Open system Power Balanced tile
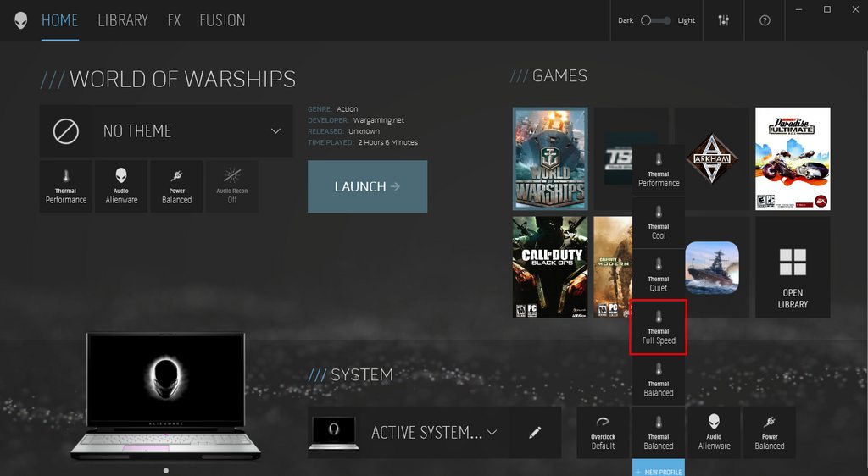Image resolution: width=868 pixels, height=476 pixels. point(770,432)
